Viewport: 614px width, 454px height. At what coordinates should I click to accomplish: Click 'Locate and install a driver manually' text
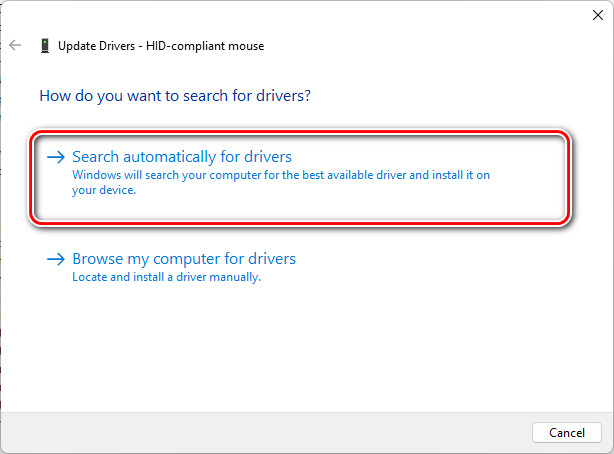click(166, 277)
